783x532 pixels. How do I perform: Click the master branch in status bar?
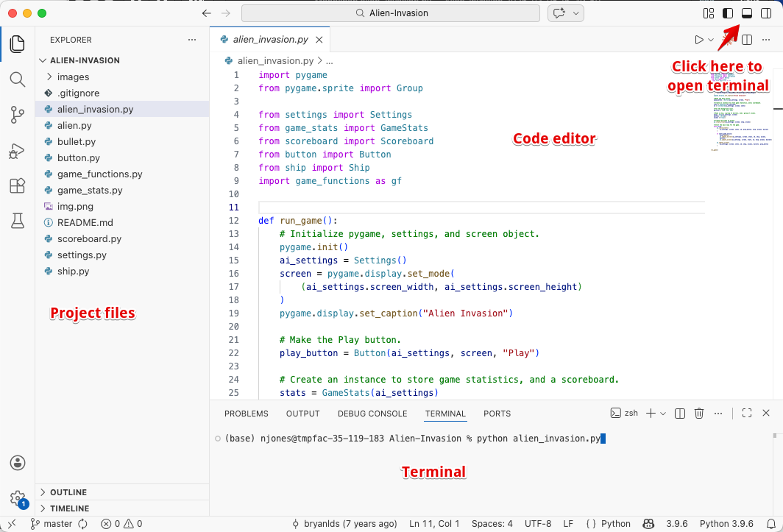pyautogui.click(x=52, y=524)
